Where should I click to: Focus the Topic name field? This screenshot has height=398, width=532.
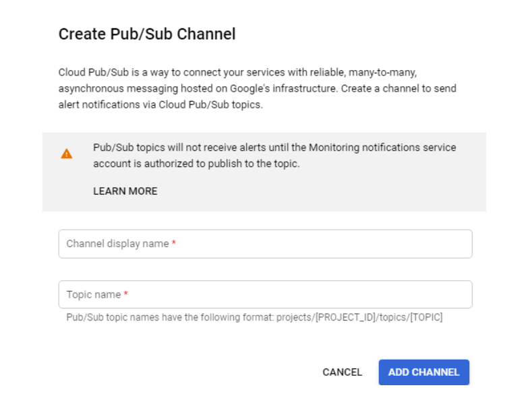(x=265, y=294)
